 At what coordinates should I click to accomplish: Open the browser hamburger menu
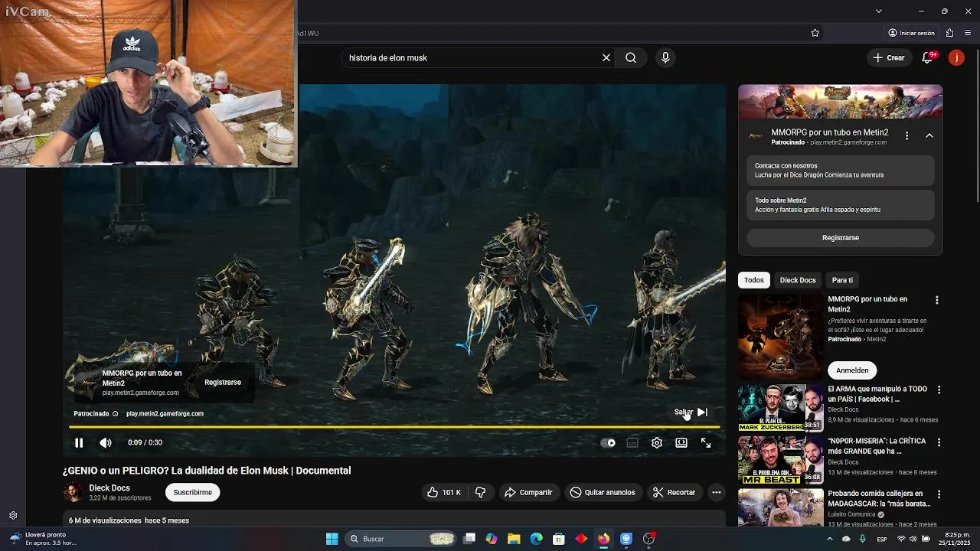coord(969,33)
